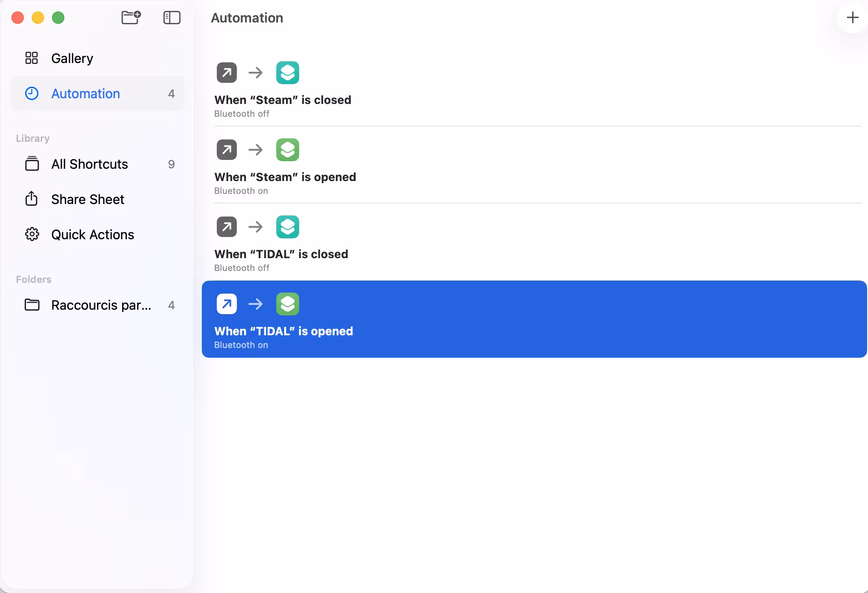Create a new automation with the plus button

[x=853, y=18]
